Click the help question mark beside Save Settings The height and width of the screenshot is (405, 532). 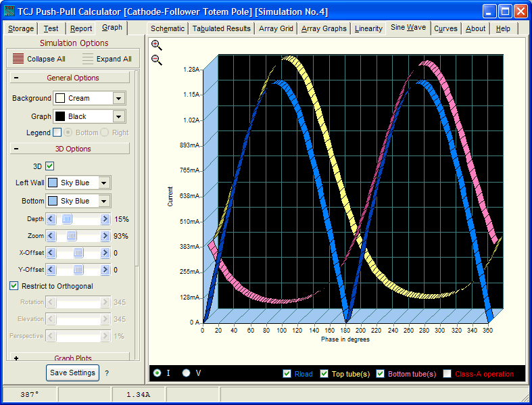(x=106, y=373)
